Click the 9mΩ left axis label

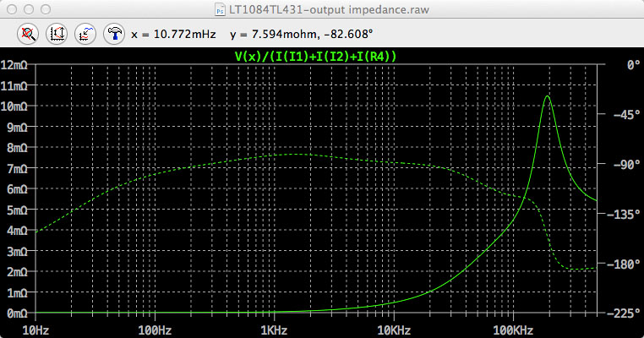click(x=17, y=128)
